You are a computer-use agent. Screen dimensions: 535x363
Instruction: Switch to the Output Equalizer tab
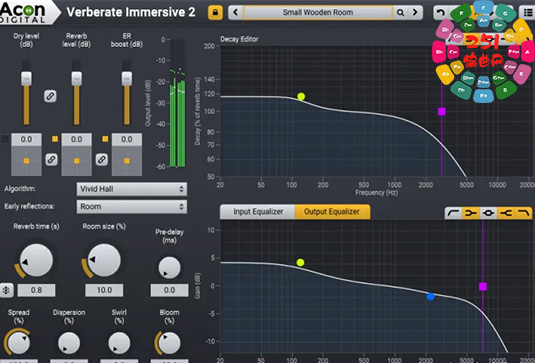332,212
